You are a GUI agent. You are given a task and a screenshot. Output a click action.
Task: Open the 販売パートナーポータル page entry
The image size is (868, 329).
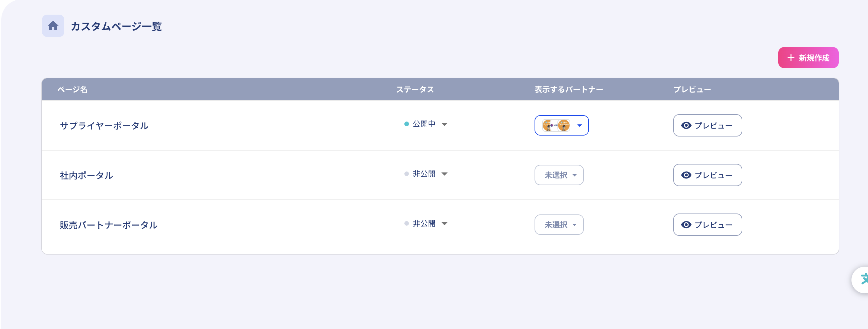(108, 225)
